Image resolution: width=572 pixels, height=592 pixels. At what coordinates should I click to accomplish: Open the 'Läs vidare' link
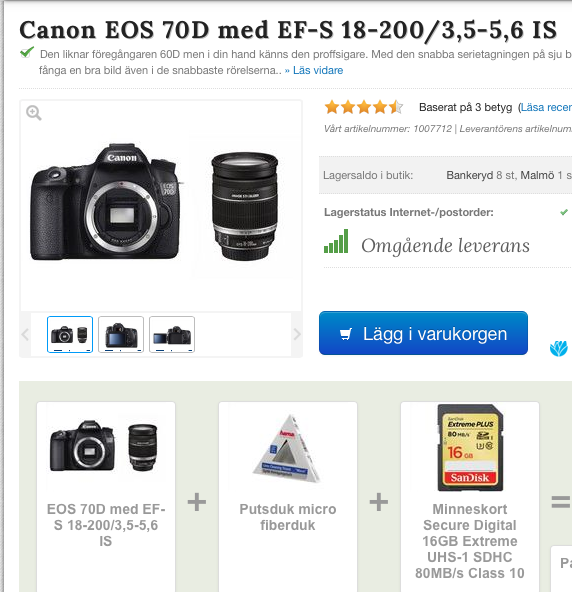[x=314, y=70]
